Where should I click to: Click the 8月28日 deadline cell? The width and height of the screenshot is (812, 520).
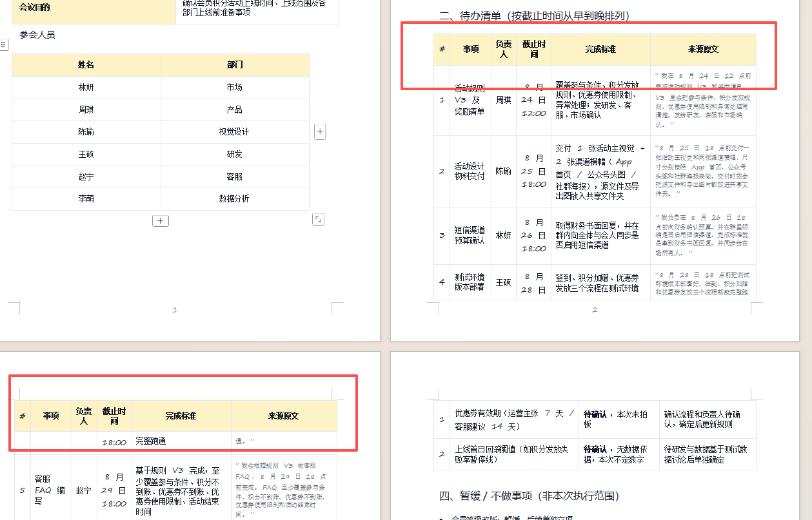(534, 282)
